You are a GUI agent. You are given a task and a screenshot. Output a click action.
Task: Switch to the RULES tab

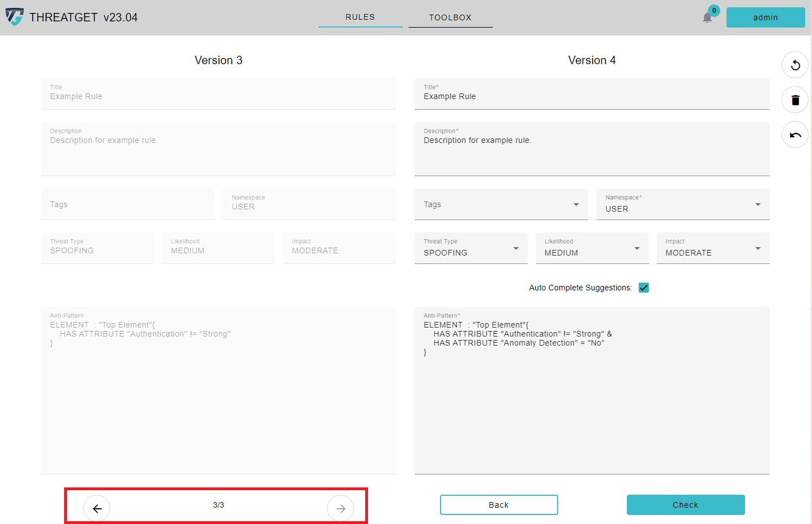pos(360,17)
